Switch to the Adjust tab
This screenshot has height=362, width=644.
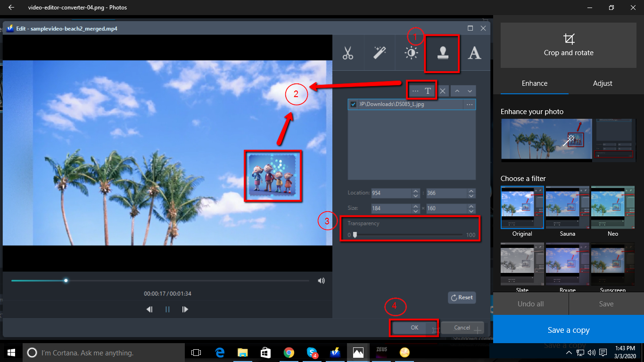pos(603,83)
